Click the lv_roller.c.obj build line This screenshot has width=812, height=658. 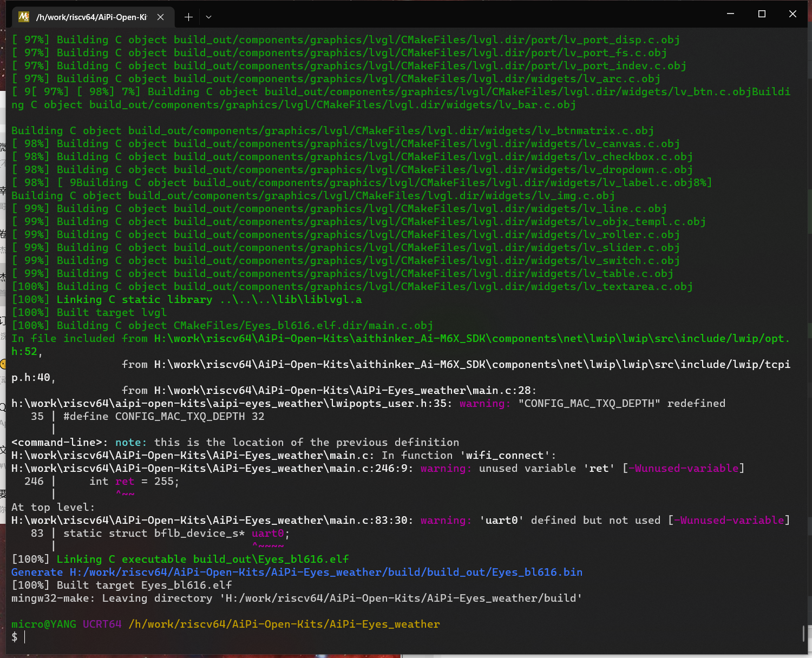(345, 234)
